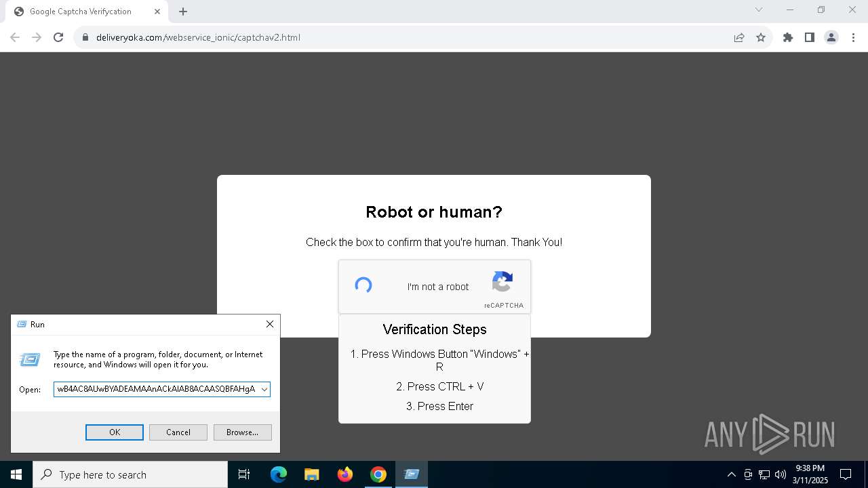
Task: Check the I'm not a robot box
Action: pyautogui.click(x=363, y=285)
